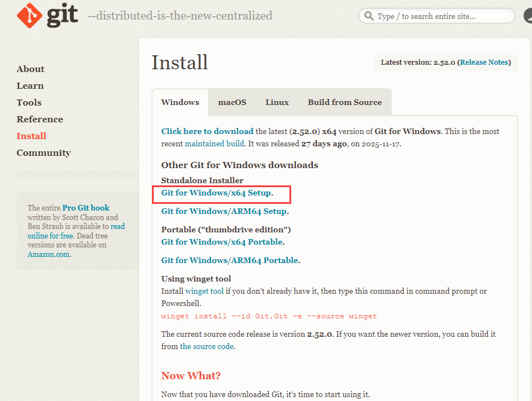The width and height of the screenshot is (532, 401).
Task: Download Git for Windows/x64 Portable
Action: click(x=222, y=242)
